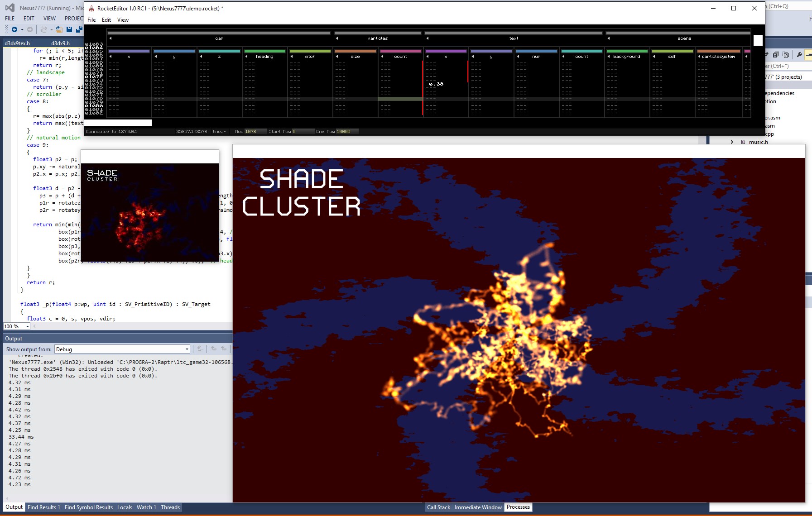Click the Output go to next message icon
Screen dimensions: 812x516
(x=224, y=349)
